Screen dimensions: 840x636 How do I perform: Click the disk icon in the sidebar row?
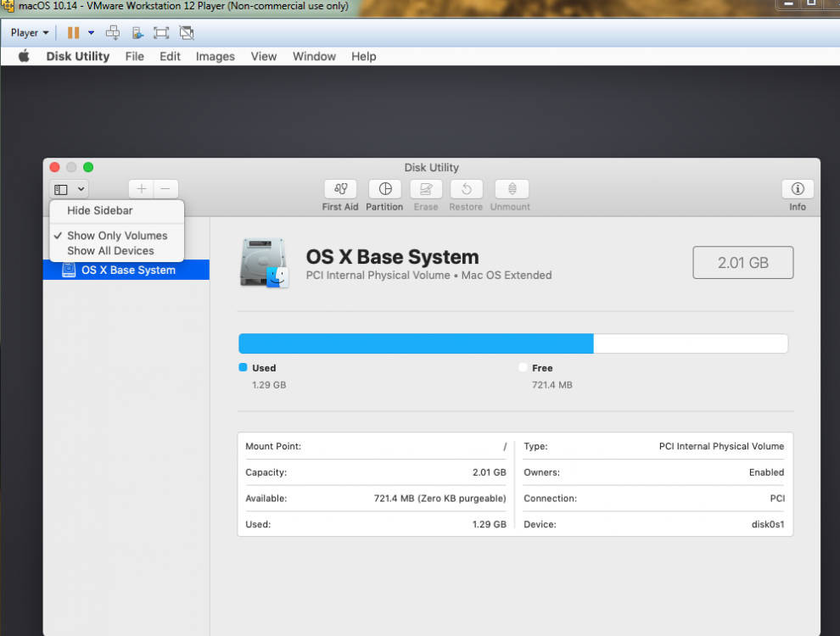click(69, 270)
